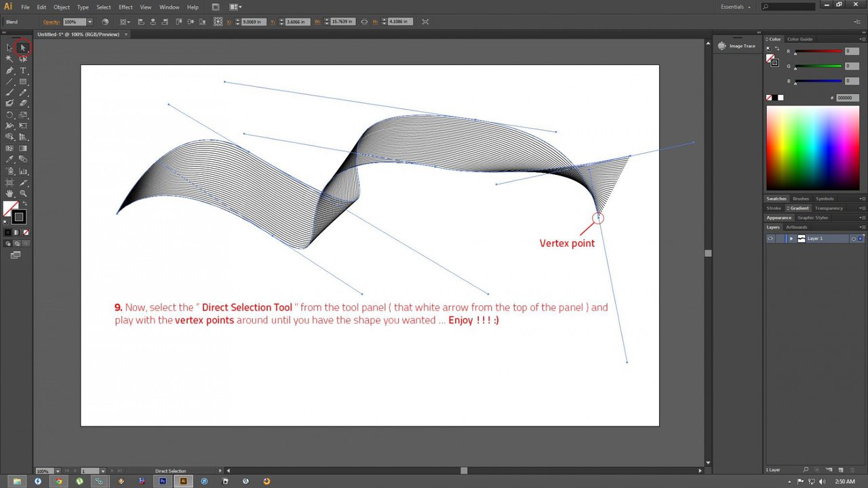The image size is (868, 488).
Task: Open Color panel flyout menu
Action: [x=862, y=39]
